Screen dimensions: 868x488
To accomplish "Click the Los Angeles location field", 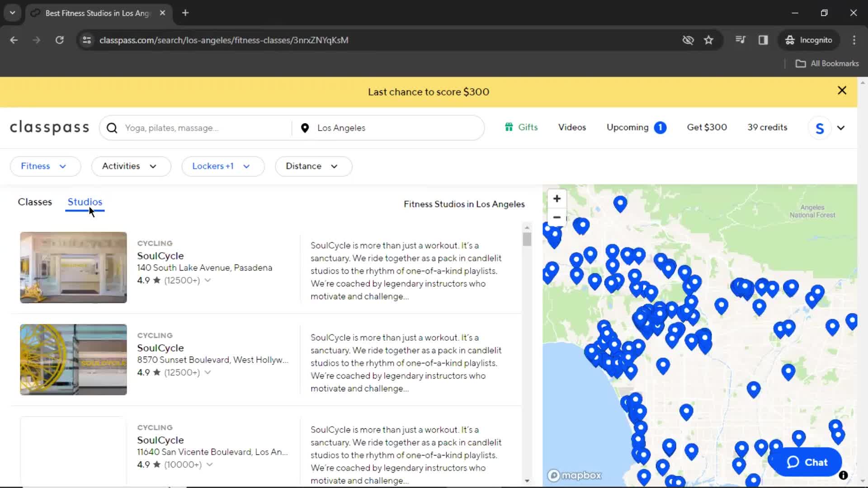I will [389, 128].
